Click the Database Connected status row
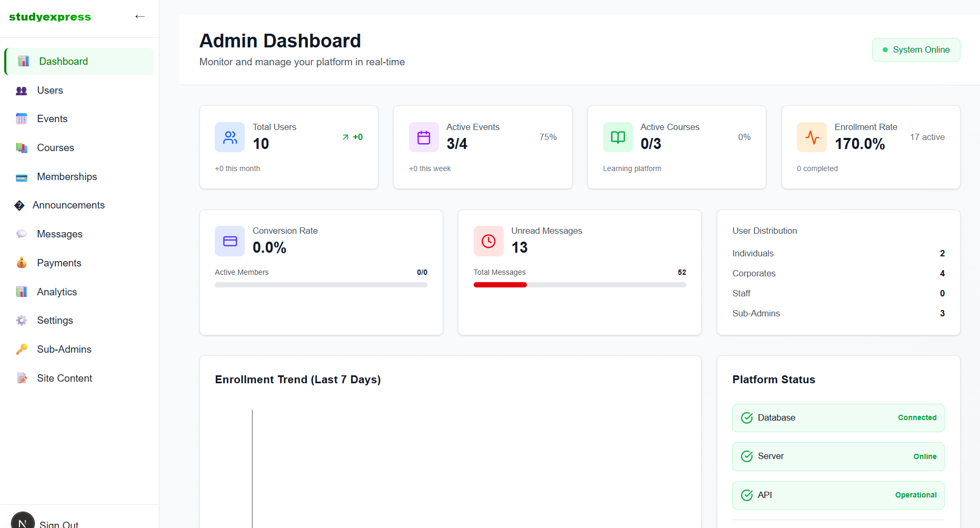980x528 pixels. (838, 417)
